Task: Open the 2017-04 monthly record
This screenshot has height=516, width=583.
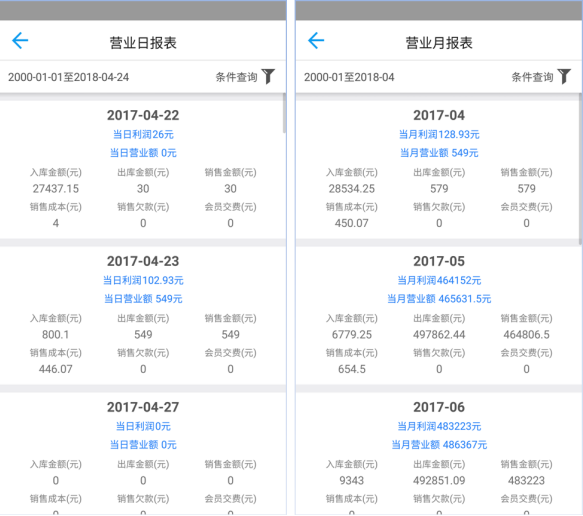Action: [x=439, y=170]
